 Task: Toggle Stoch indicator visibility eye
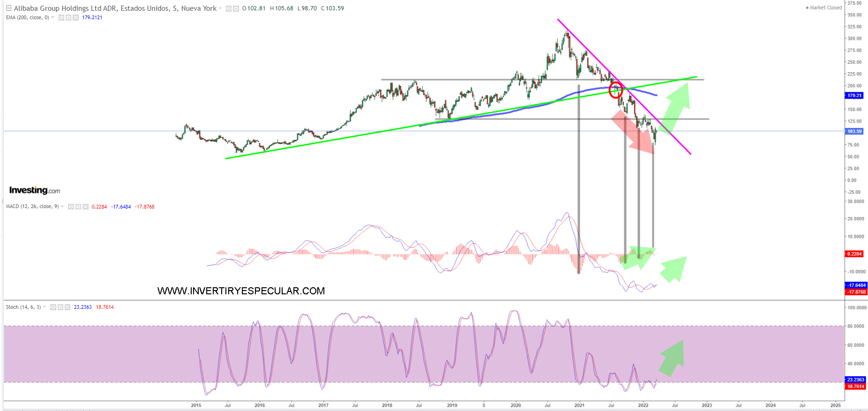[53, 307]
